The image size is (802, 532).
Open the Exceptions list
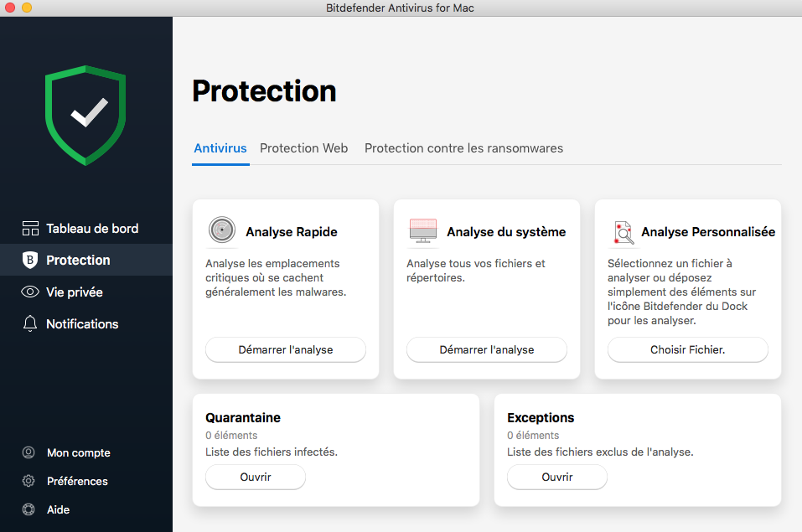[x=557, y=477]
